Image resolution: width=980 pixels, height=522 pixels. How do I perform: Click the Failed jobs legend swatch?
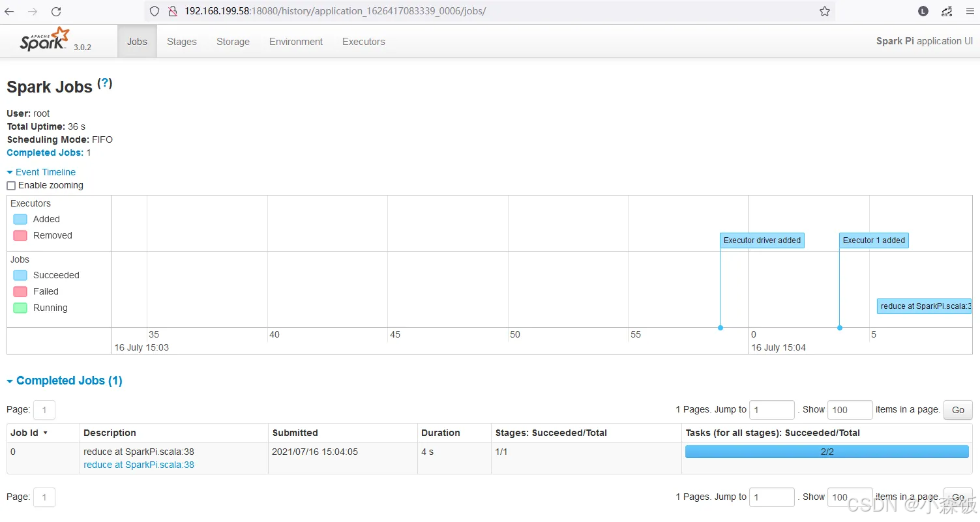pos(20,292)
